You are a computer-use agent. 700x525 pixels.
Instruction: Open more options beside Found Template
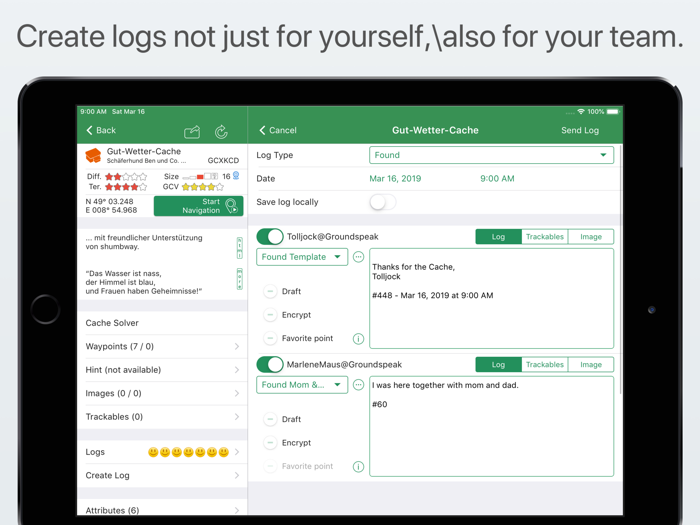(358, 257)
